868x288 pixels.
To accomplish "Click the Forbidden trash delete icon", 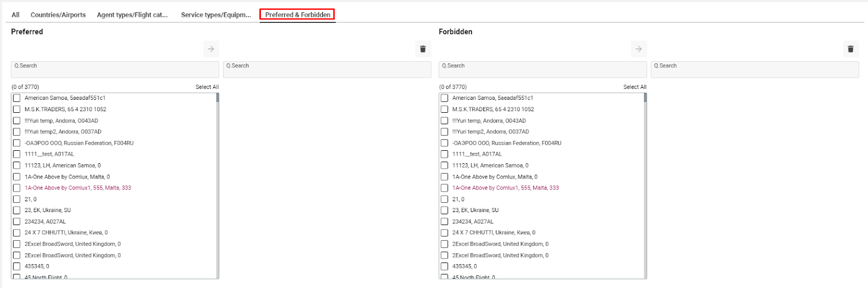I will [850, 49].
